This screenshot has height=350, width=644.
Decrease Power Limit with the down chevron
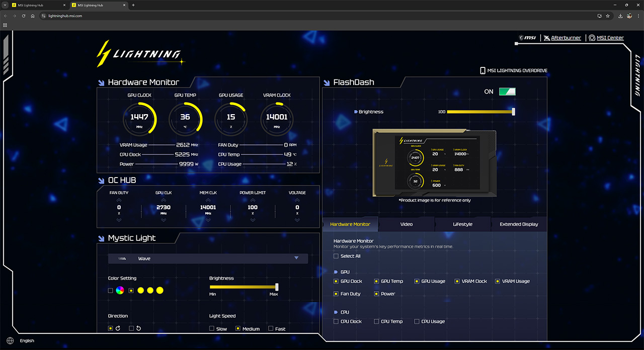pyautogui.click(x=253, y=220)
